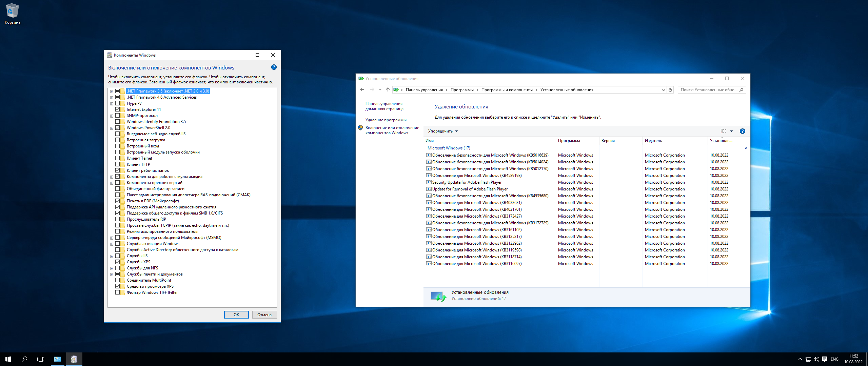Screen dimensions: 868x366
Task: Open the volume tray icon
Action: (816, 359)
